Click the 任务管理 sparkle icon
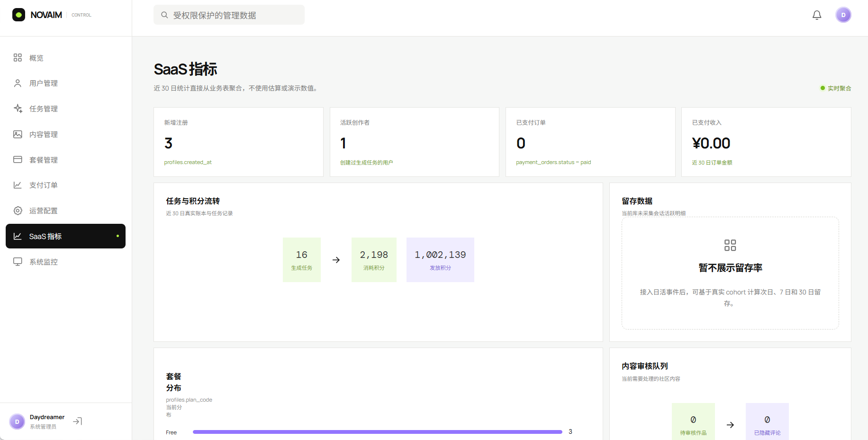868x440 pixels. pyautogui.click(x=18, y=109)
